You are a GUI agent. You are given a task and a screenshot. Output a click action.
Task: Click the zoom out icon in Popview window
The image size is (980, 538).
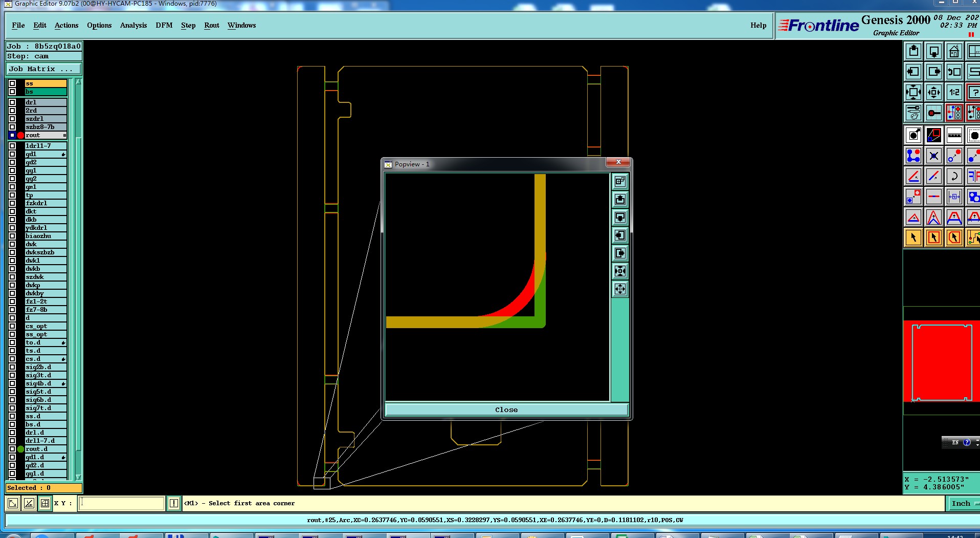pyautogui.click(x=620, y=289)
